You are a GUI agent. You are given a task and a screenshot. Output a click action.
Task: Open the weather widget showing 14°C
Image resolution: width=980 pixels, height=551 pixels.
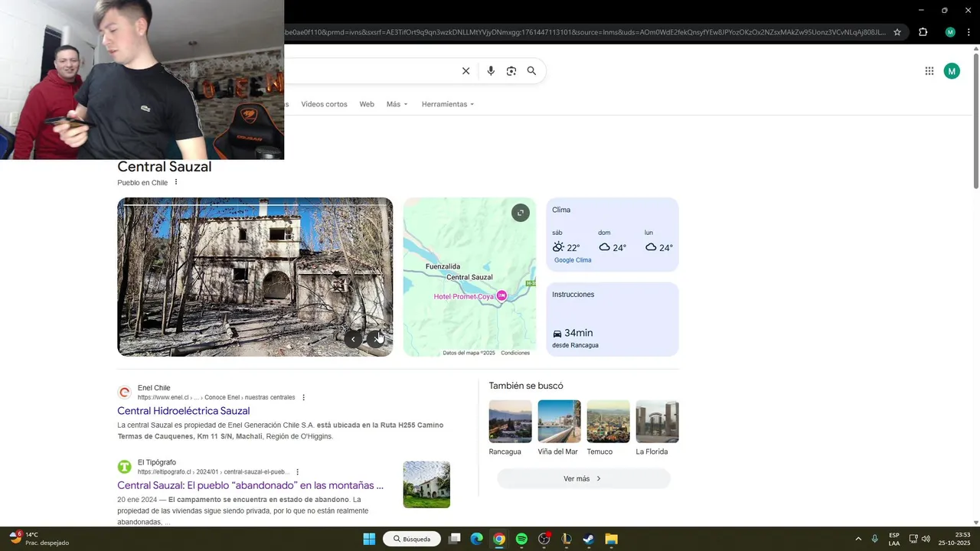click(x=39, y=539)
